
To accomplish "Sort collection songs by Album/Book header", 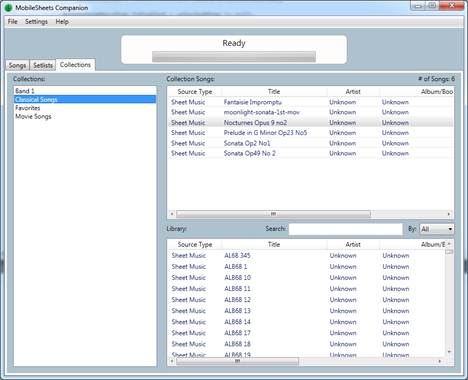I will point(417,91).
